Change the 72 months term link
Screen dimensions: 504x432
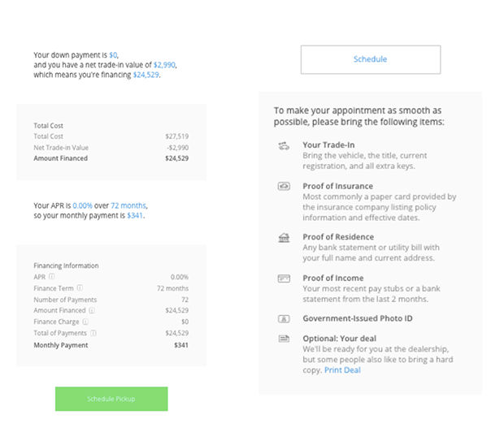tap(128, 205)
